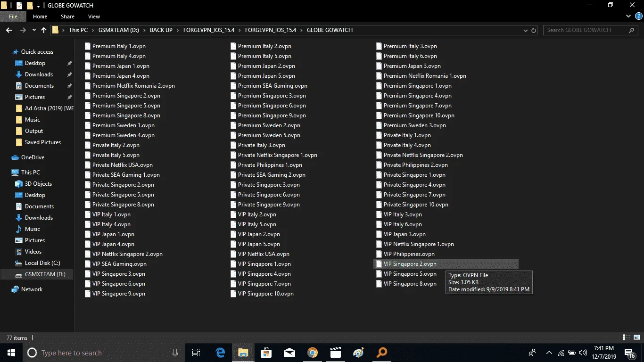Select Network in the navigation pane
The height and width of the screenshot is (362, 644).
32,289
